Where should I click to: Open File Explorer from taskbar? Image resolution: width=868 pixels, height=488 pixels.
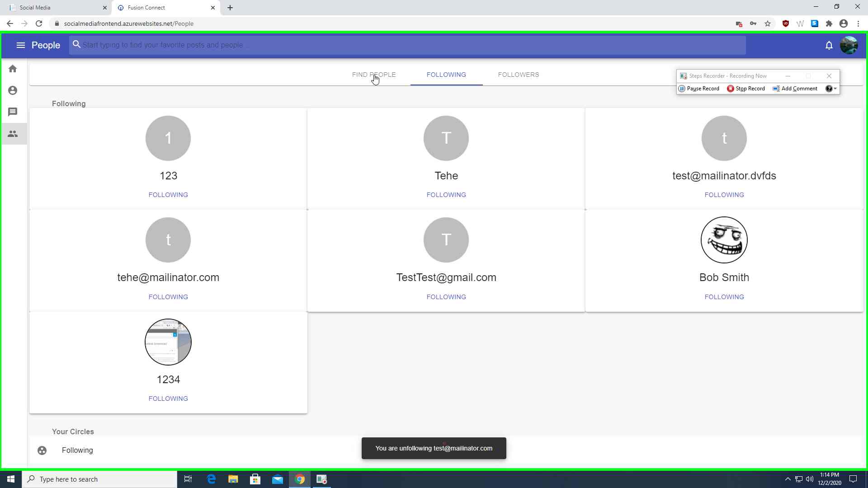(x=233, y=479)
